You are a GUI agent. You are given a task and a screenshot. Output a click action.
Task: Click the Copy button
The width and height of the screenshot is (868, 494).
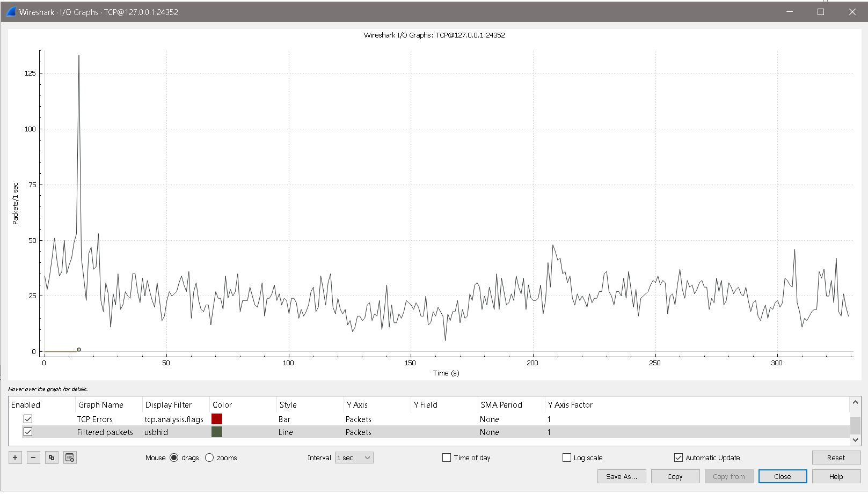(x=675, y=476)
